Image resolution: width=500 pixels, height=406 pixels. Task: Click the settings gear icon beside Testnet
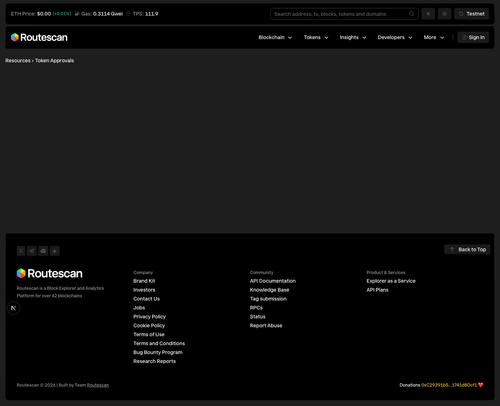pos(444,14)
